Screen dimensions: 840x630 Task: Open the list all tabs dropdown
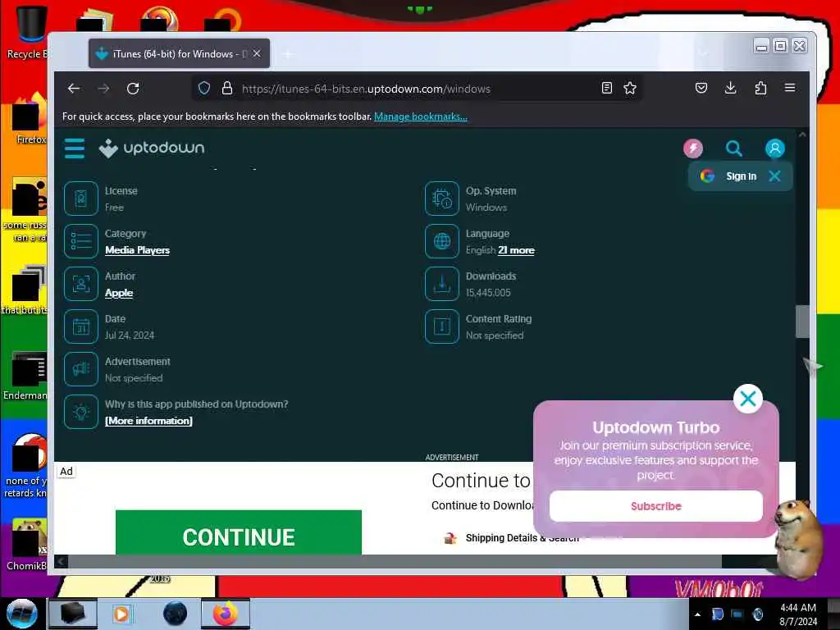[x=703, y=53]
